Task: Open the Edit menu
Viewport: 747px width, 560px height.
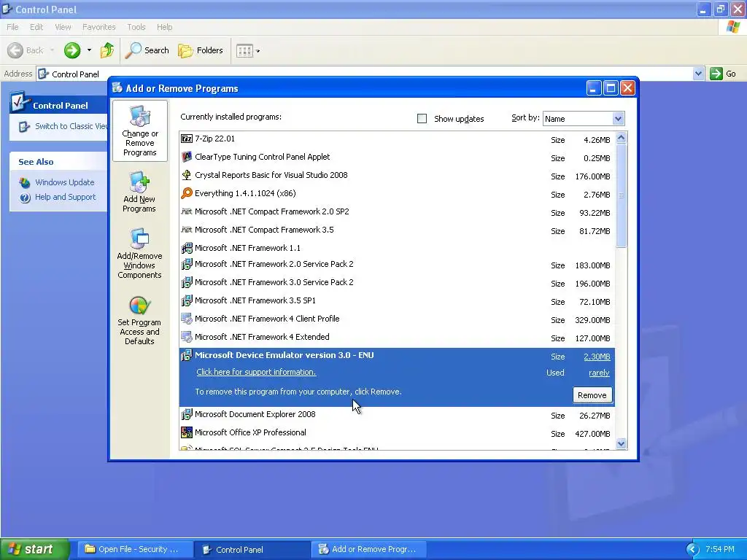Action: pyautogui.click(x=36, y=27)
